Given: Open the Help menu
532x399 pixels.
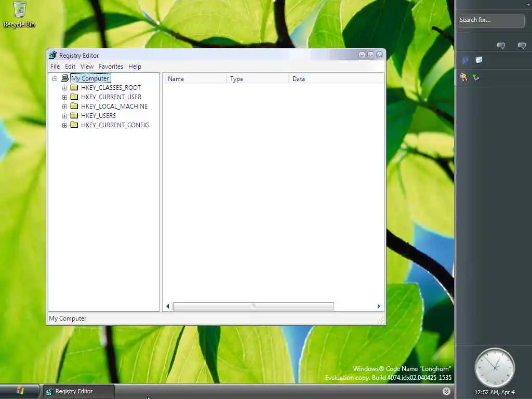Looking at the screenshot, I should 135,66.
